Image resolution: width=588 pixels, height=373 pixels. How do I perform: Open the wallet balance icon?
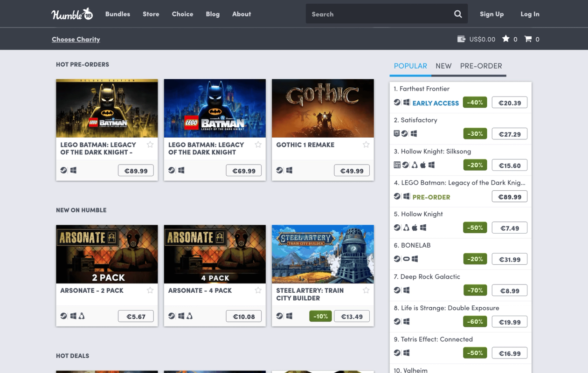click(462, 39)
